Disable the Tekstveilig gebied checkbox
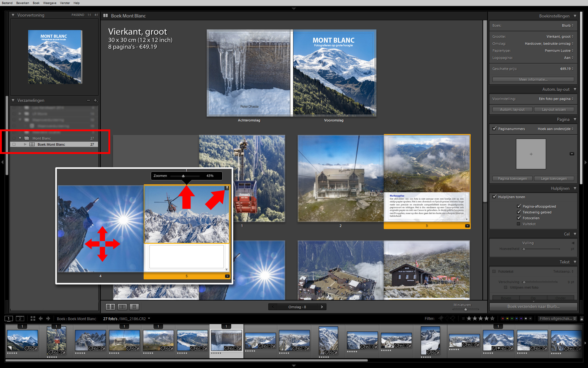The height and width of the screenshot is (368, 588). [519, 212]
